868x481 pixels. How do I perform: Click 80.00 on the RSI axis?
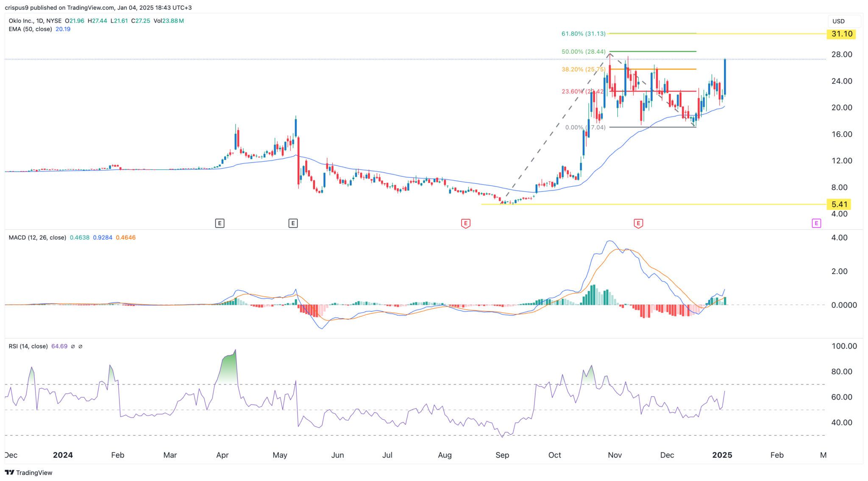[842, 372]
